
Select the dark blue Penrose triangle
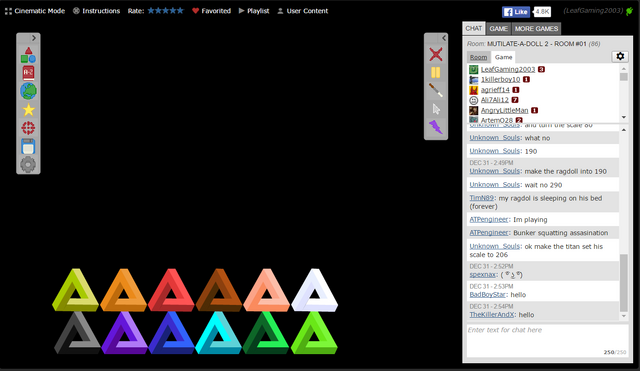pos(171,333)
